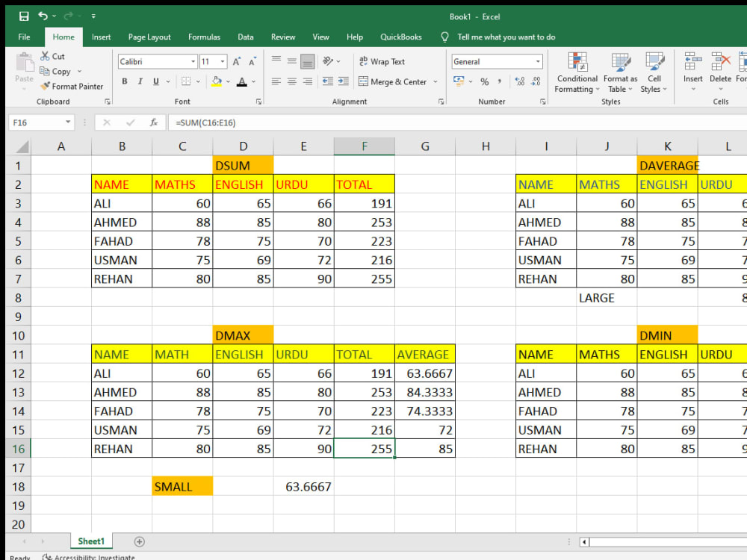The width and height of the screenshot is (747, 560).
Task: Click the Insert cells button
Action: click(692, 72)
